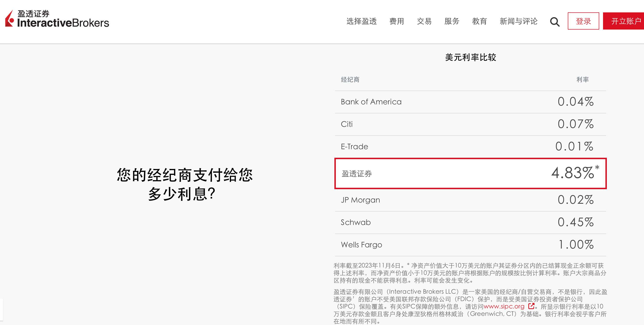The height and width of the screenshot is (325, 644).
Task: Open the 选择盈透 menu
Action: pos(361,21)
